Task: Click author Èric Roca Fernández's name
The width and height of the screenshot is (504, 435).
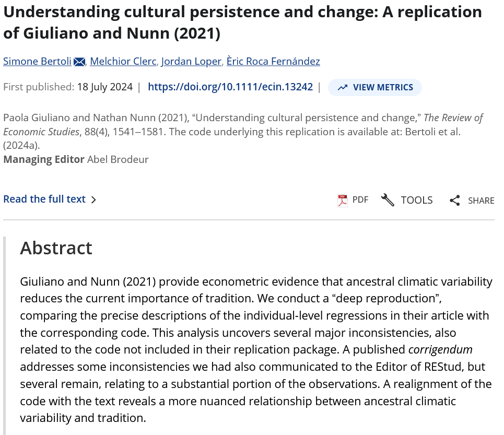Action: click(x=273, y=62)
